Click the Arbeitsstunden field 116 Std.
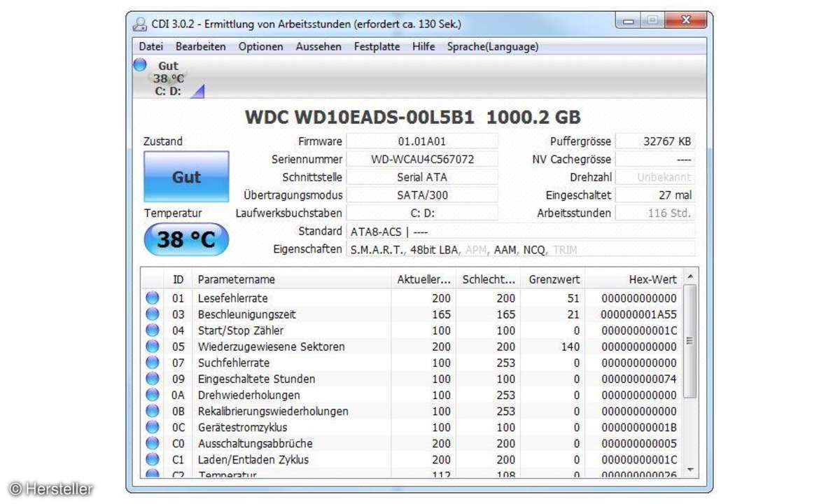840x504 pixels. pos(655,213)
